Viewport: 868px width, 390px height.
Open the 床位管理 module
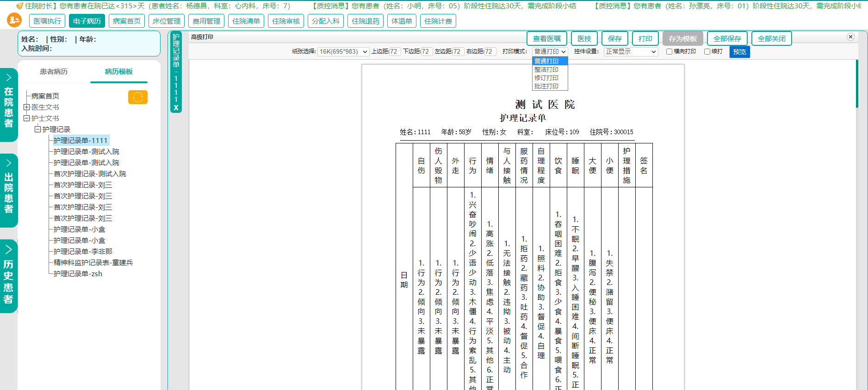167,21
